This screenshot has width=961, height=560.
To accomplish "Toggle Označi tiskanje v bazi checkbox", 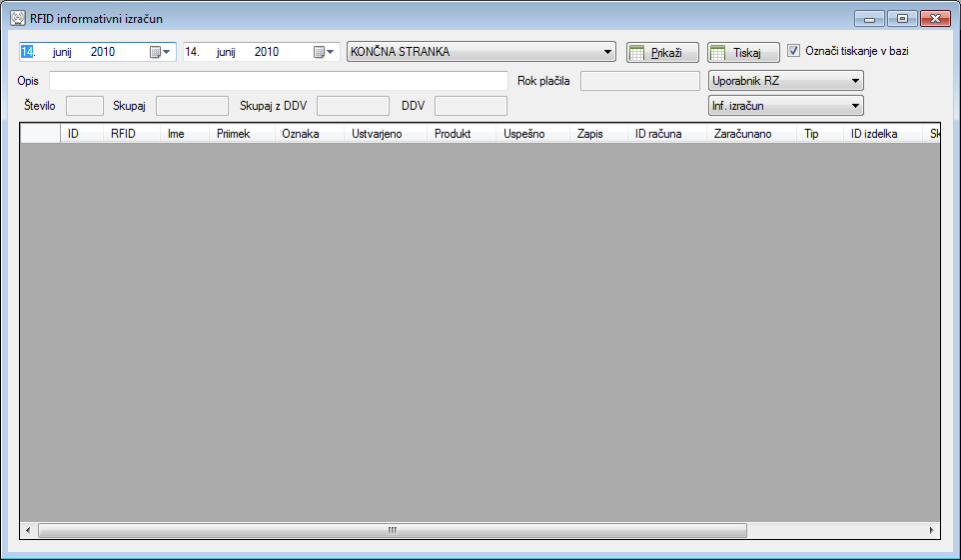I will click(794, 50).
